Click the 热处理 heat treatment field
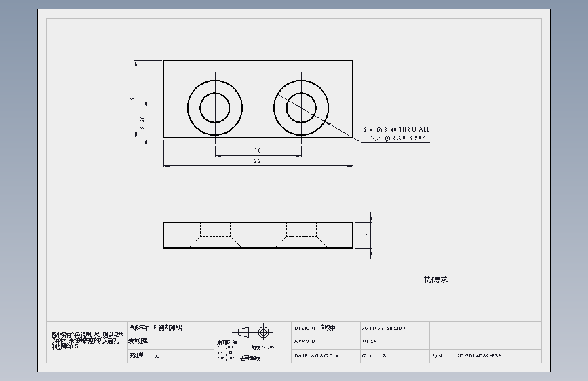 click(x=171, y=356)
